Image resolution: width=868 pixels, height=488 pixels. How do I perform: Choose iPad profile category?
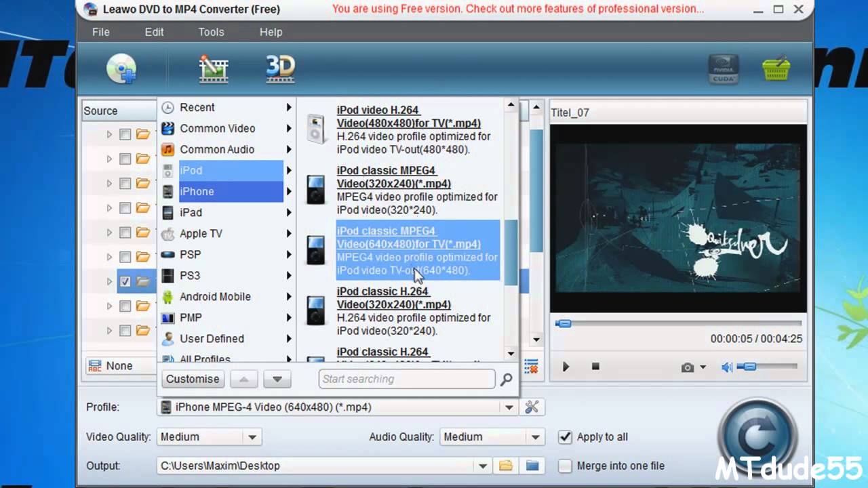pyautogui.click(x=222, y=212)
